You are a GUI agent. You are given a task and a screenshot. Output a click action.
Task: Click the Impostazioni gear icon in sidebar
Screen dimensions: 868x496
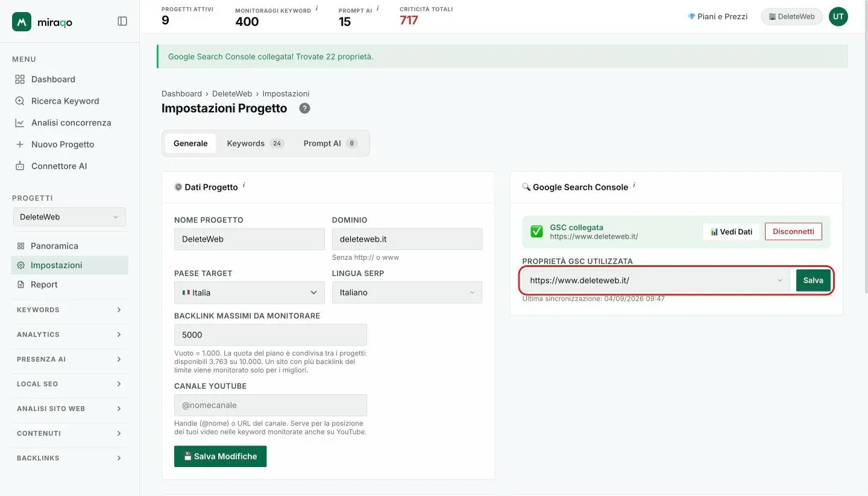[20, 265]
